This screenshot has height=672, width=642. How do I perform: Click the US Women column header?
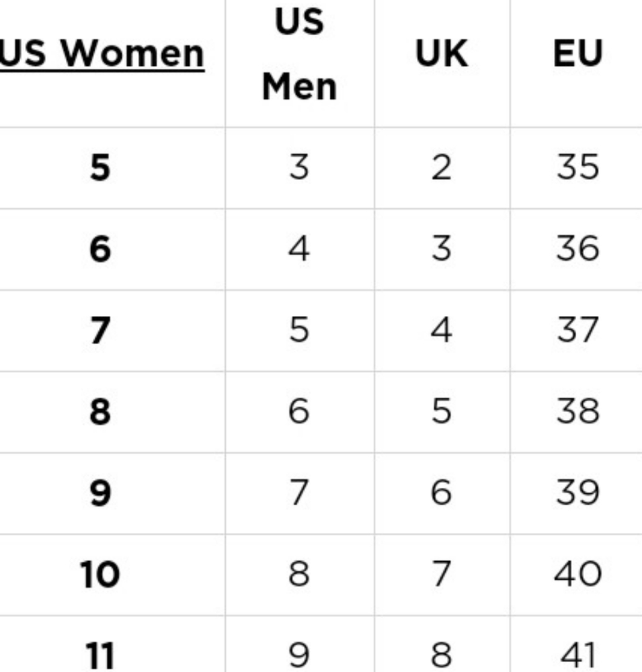(102, 54)
